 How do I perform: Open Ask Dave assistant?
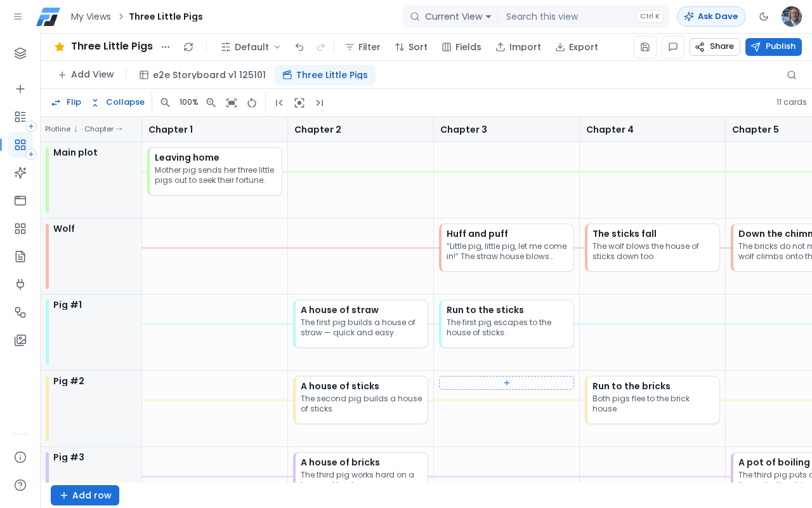(711, 17)
